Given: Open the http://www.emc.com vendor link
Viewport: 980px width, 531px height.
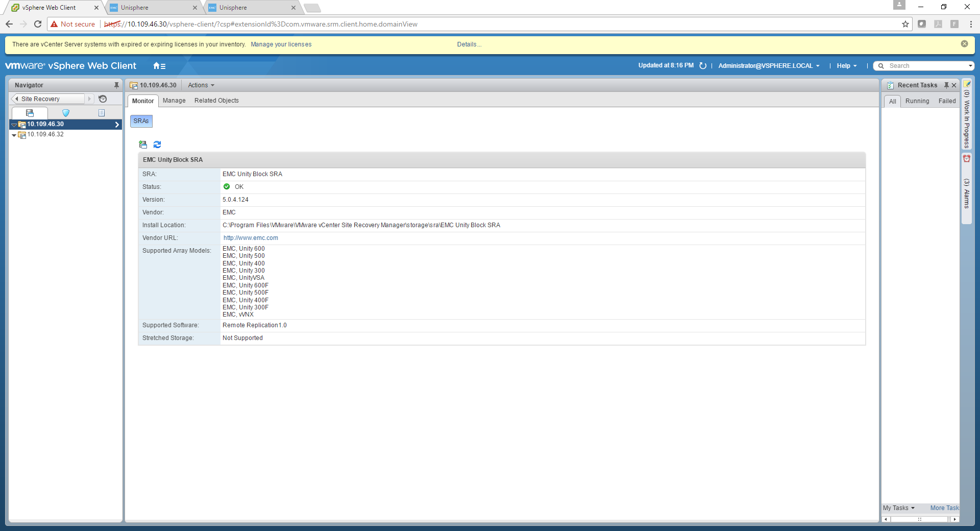Looking at the screenshot, I should click(251, 238).
